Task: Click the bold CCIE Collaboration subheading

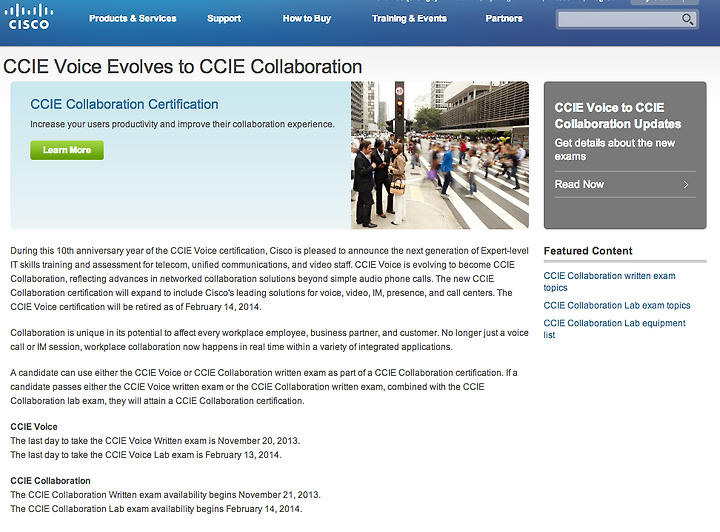Action: (x=51, y=481)
